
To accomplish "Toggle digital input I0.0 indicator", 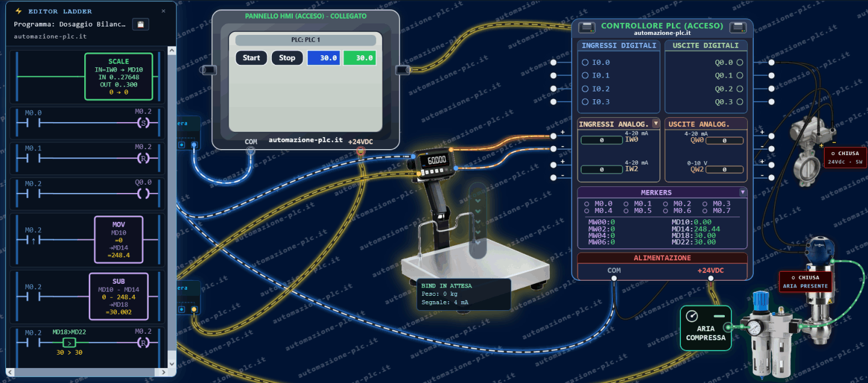I will coord(585,62).
